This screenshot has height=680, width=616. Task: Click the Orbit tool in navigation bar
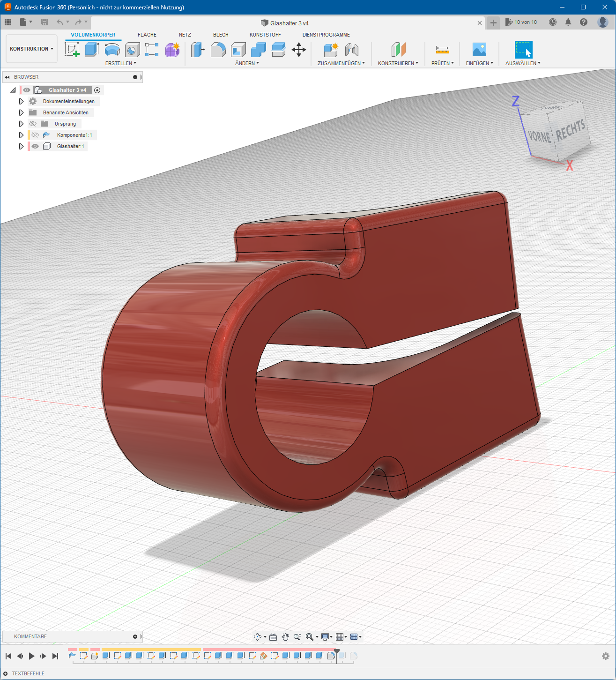pyautogui.click(x=257, y=636)
